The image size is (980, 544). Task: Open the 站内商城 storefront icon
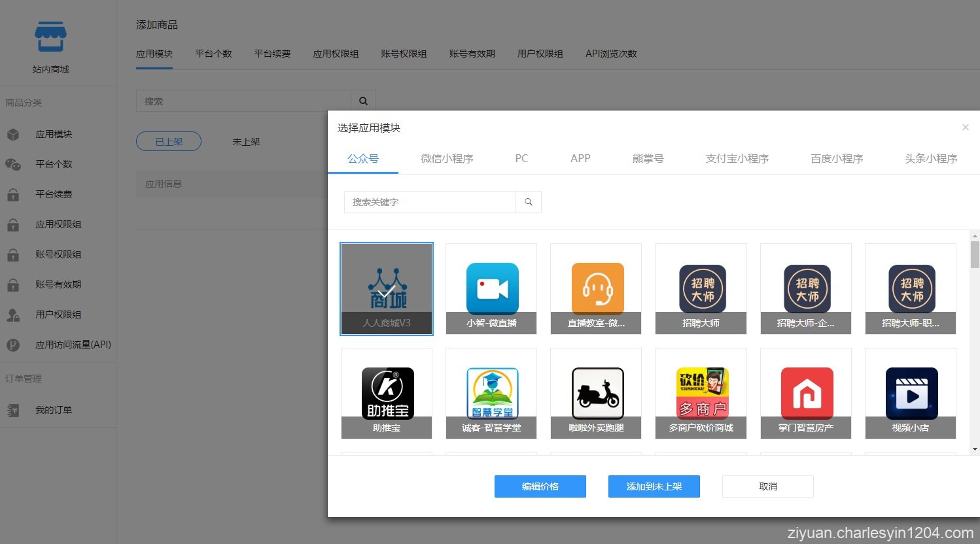tap(49, 37)
